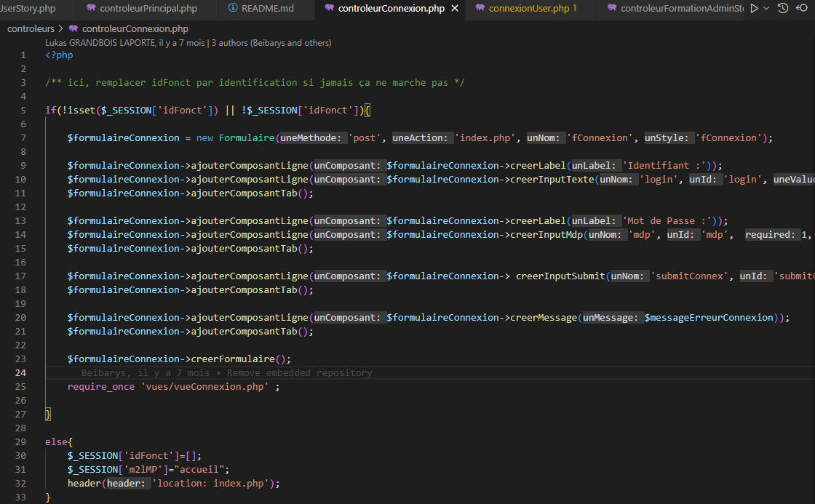Click elephant icon on connexionUser.php tab
Viewport: 815px width, 504px height.
click(480, 9)
